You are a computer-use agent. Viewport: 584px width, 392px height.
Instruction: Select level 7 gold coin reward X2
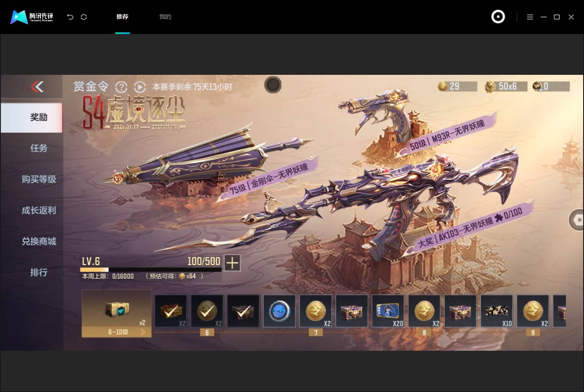316,311
